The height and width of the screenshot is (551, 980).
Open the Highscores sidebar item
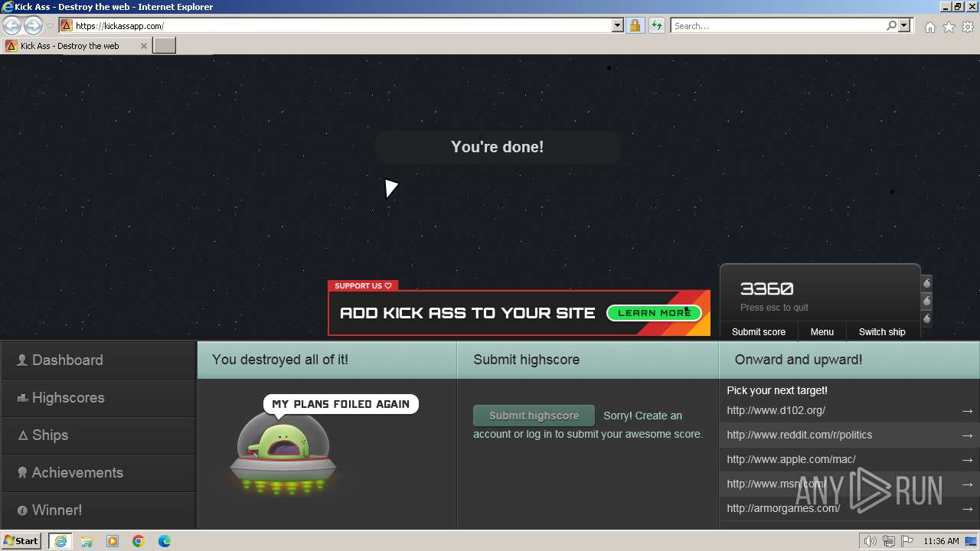click(x=98, y=397)
